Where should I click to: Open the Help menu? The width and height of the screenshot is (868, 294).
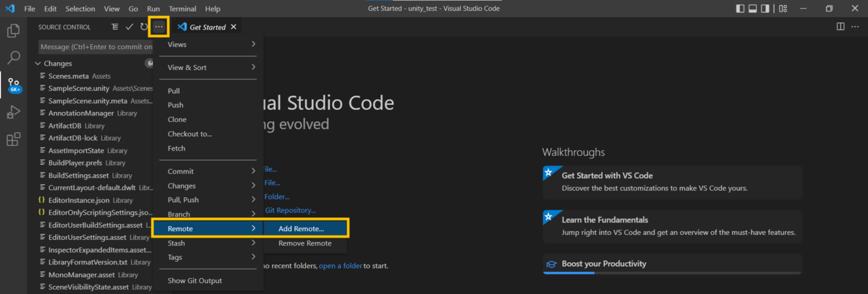(x=213, y=9)
